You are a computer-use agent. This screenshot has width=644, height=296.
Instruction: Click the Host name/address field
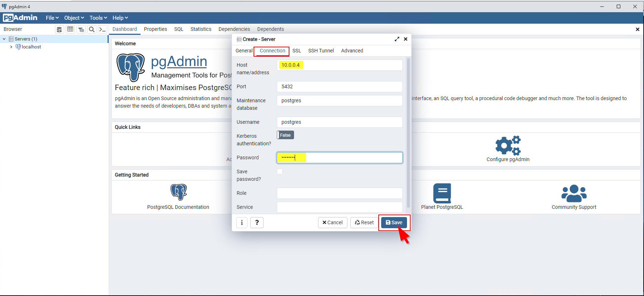tap(340, 65)
